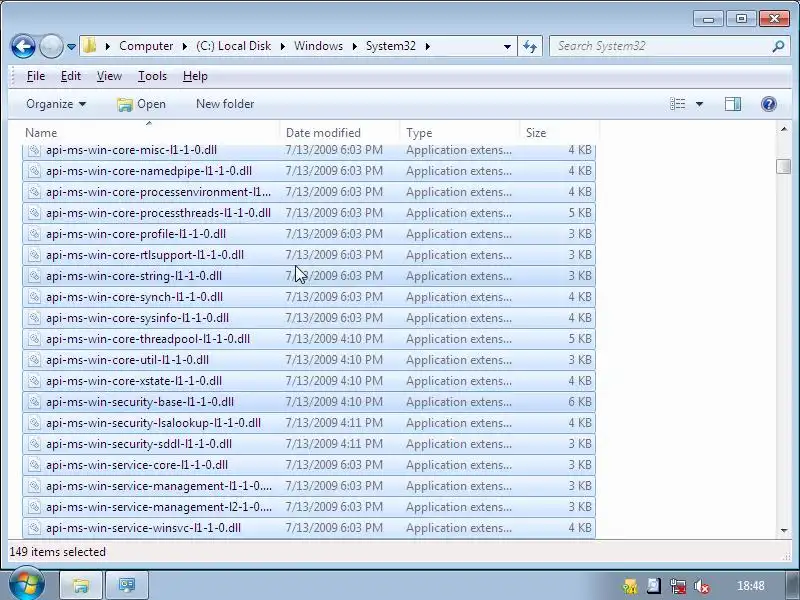The width and height of the screenshot is (800, 600).
Task: Click the scroll-down arrow of the file list
Action: click(x=784, y=531)
